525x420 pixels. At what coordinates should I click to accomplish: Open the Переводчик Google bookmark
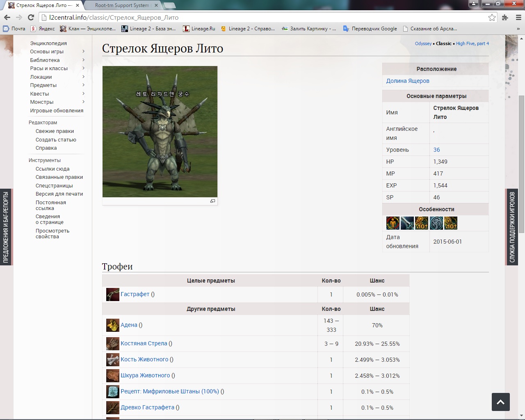[x=370, y=29]
